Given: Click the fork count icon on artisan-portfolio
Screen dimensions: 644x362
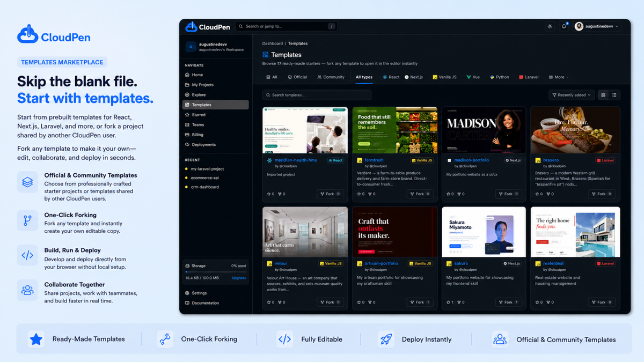Looking at the screenshot, I should click(371, 302).
